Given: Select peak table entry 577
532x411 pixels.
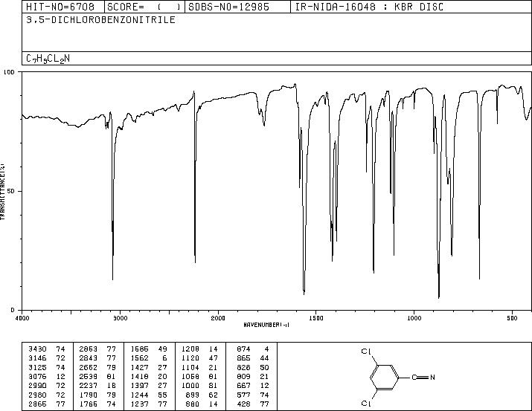Looking at the screenshot, I should pos(253,395).
